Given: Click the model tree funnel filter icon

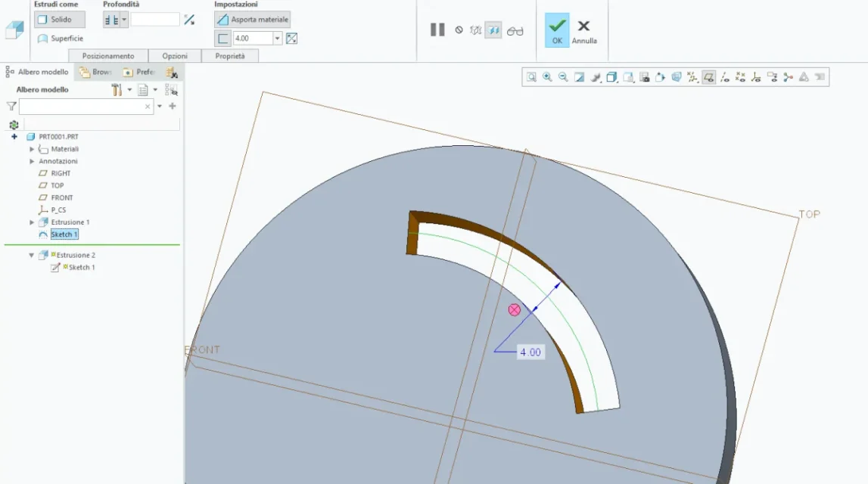Looking at the screenshot, I should point(11,106).
